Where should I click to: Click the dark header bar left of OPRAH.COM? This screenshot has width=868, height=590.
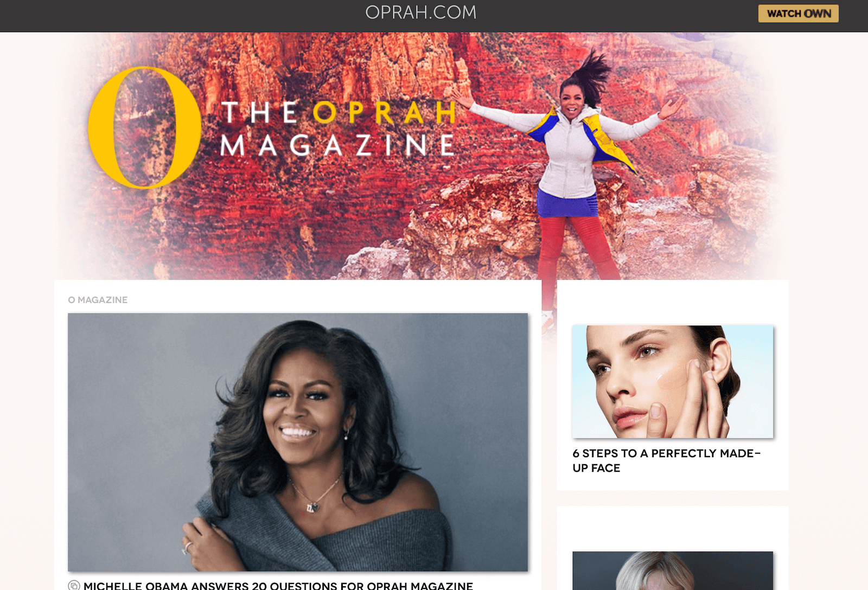(179, 16)
